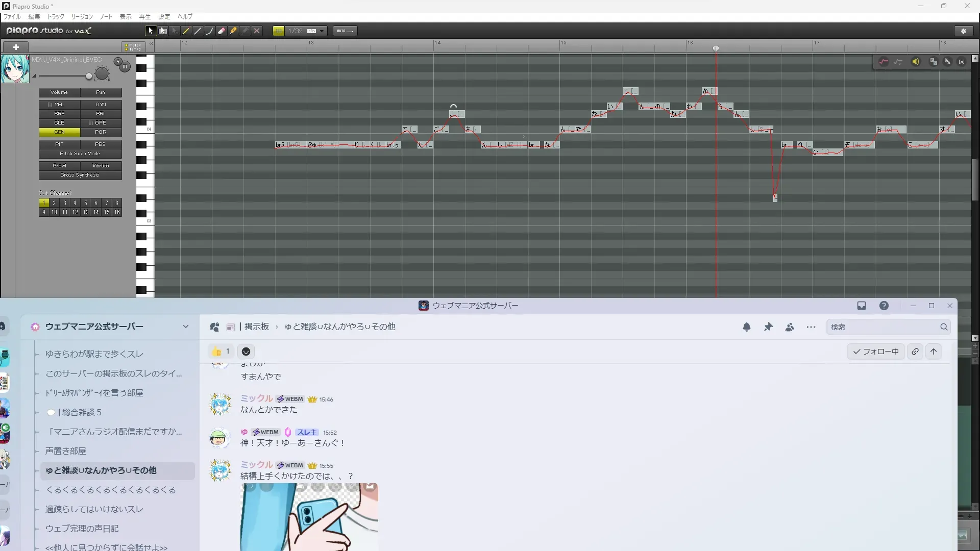This screenshot has width=980, height=551.
Task: Toggle the pitch curve display icon
Action: click(884, 62)
